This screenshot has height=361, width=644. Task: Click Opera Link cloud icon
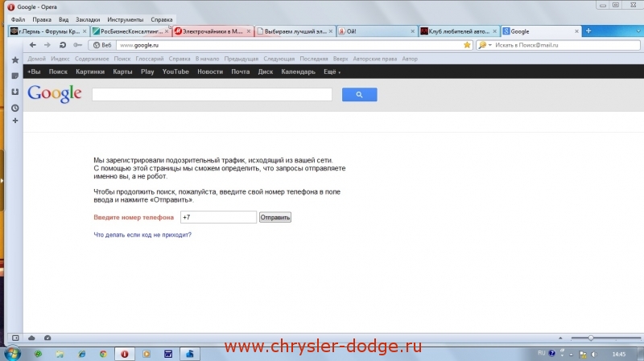coord(31,338)
